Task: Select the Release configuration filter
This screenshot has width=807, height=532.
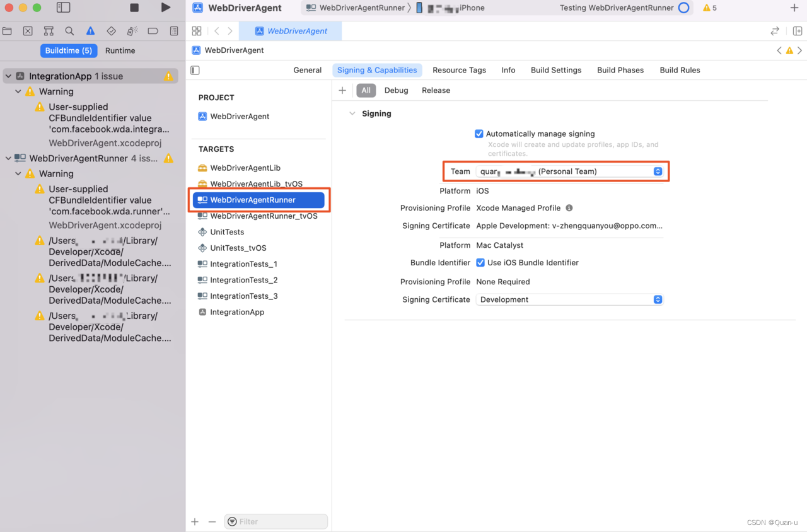Action: [x=436, y=90]
